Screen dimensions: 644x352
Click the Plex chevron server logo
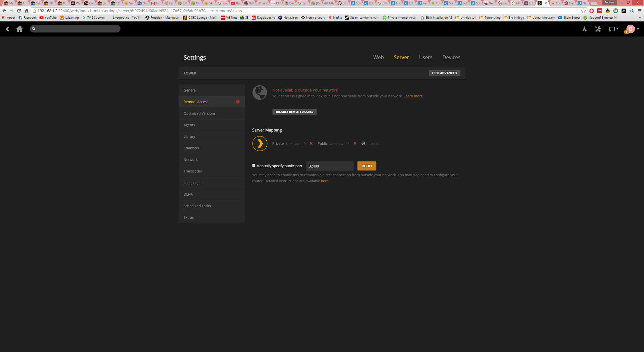(260, 144)
